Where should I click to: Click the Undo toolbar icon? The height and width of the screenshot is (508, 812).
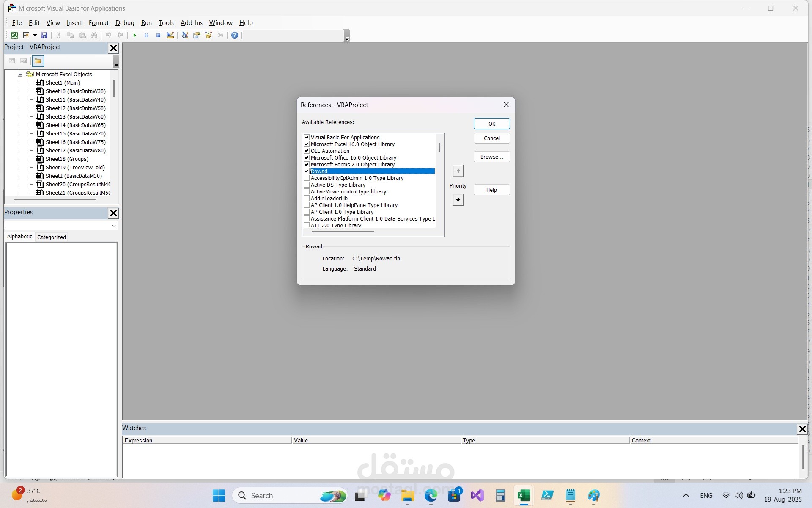point(109,35)
